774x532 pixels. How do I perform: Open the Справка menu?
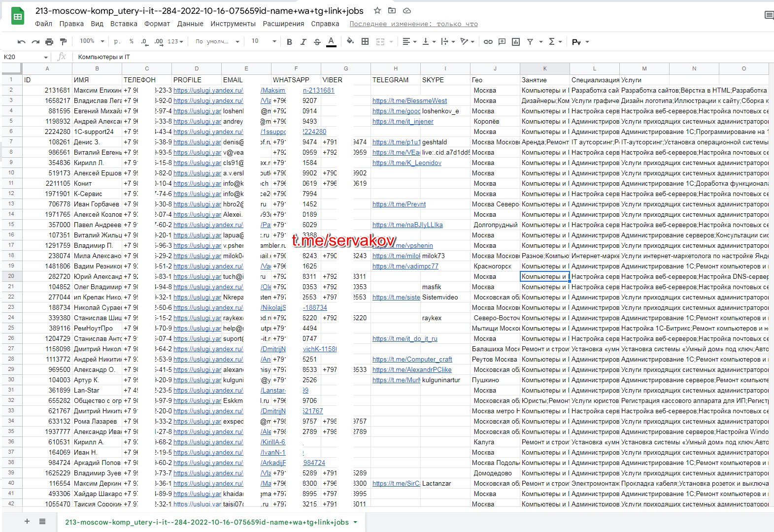pos(325,24)
